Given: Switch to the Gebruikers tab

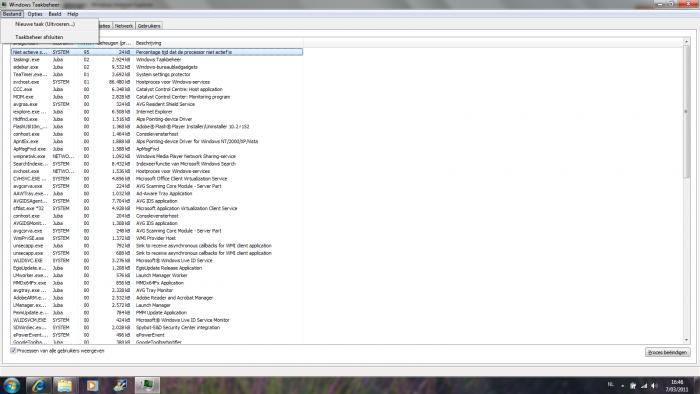Looking at the screenshot, I should 149,26.
